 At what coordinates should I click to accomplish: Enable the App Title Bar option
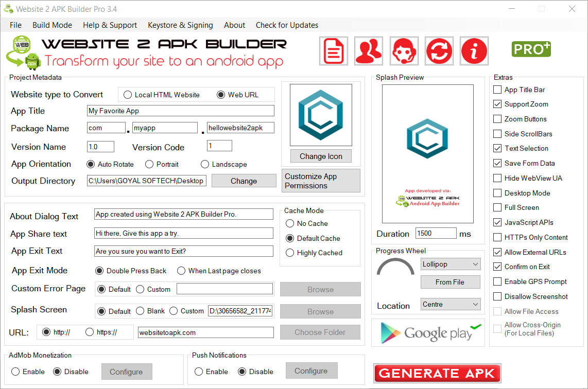[497, 90]
